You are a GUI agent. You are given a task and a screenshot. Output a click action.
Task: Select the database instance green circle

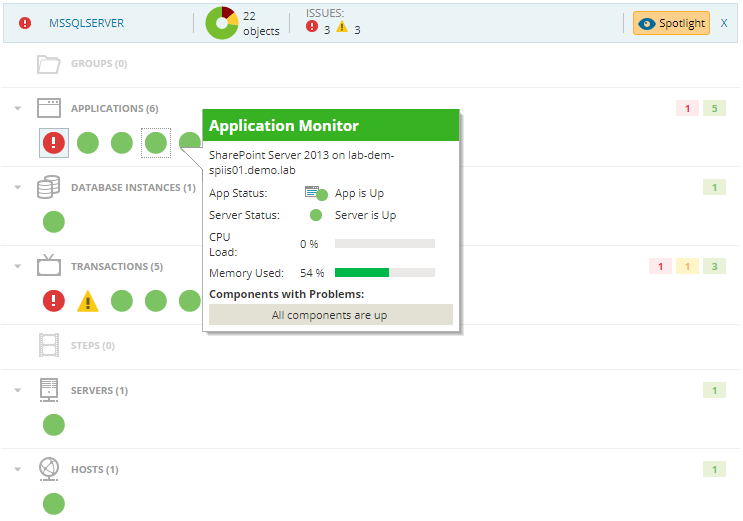54,221
